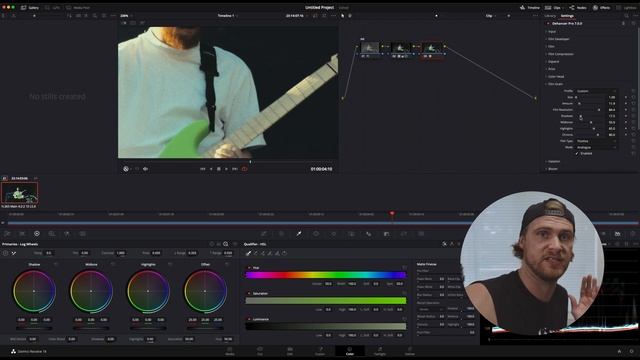Switch to the Settings tab
The image size is (640, 360).
[x=567, y=16]
